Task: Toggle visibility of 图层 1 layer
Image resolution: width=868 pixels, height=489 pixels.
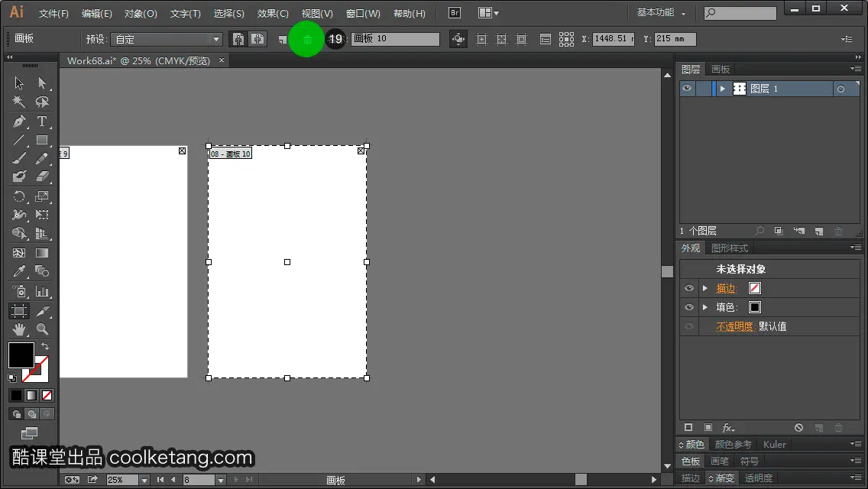Action: 687,89
